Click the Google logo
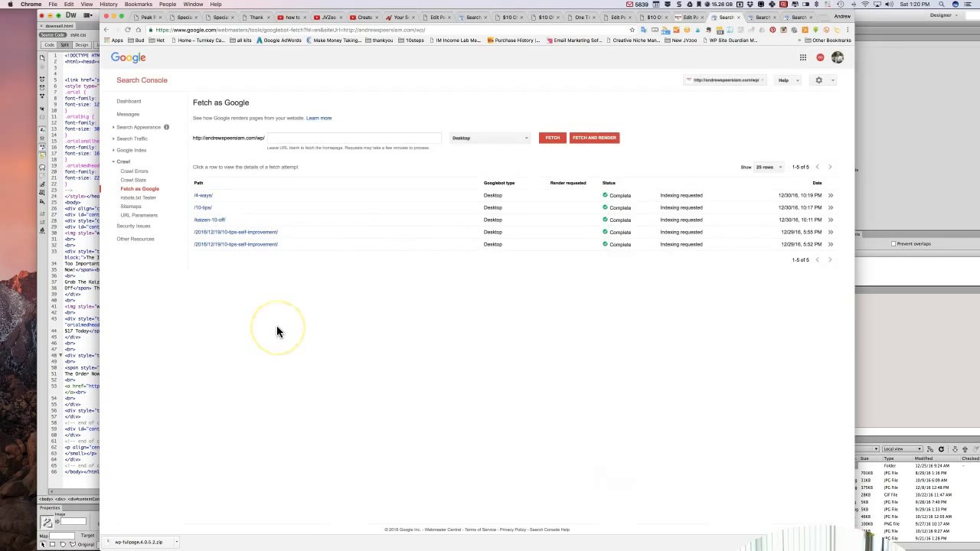 coord(128,57)
